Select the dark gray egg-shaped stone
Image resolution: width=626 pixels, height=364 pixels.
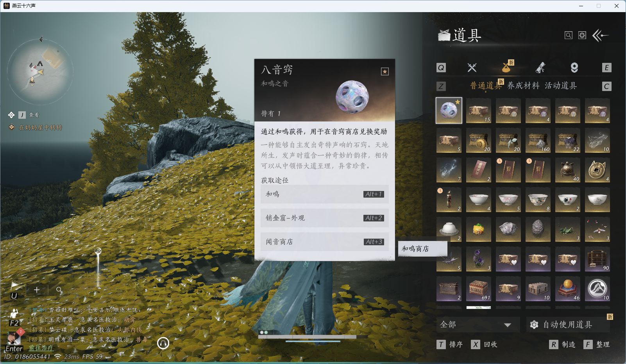[x=538, y=229]
